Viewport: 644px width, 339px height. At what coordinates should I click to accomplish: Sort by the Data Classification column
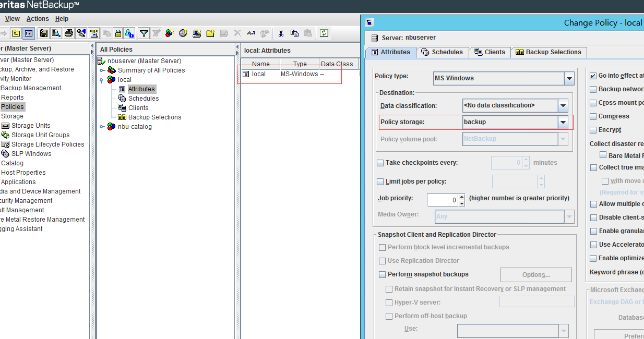[x=339, y=64]
